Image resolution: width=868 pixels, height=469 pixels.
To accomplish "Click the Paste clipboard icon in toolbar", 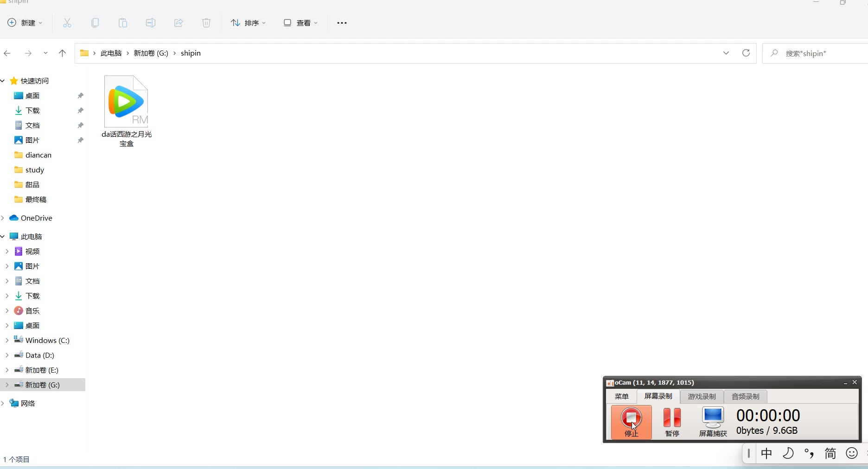I will pos(123,23).
